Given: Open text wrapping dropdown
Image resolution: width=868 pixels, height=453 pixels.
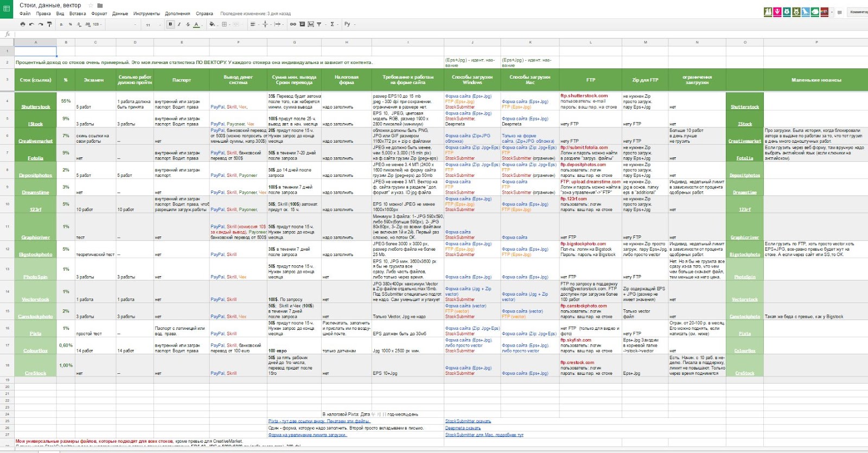Looking at the screenshot, I should click(278, 24).
